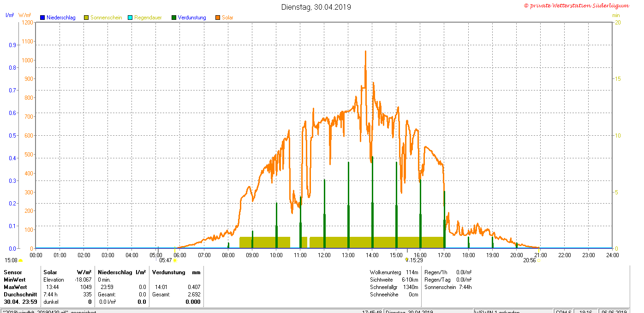
Task: Click the yellow min label on right axis
Action: [616, 15]
